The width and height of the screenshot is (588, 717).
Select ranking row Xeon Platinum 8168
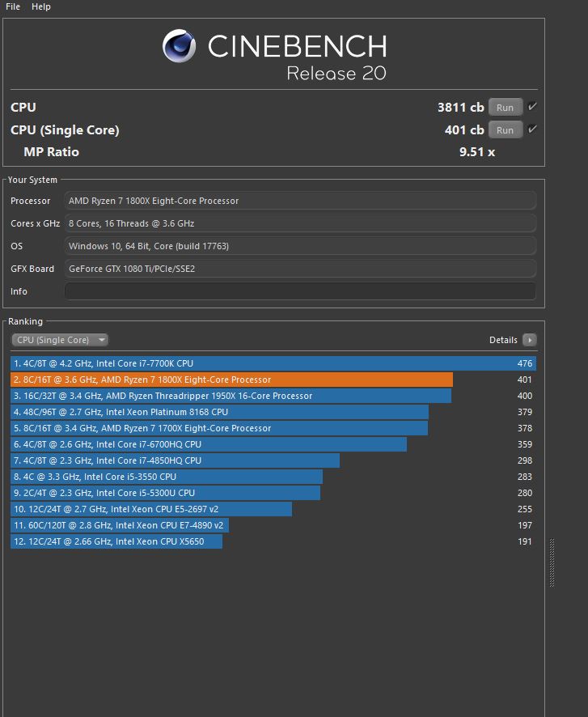pos(273,412)
